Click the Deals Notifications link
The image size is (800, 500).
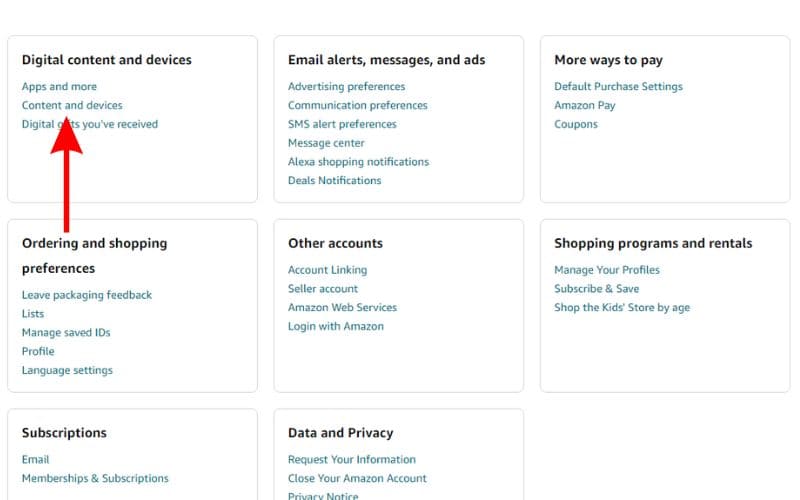(x=334, y=181)
